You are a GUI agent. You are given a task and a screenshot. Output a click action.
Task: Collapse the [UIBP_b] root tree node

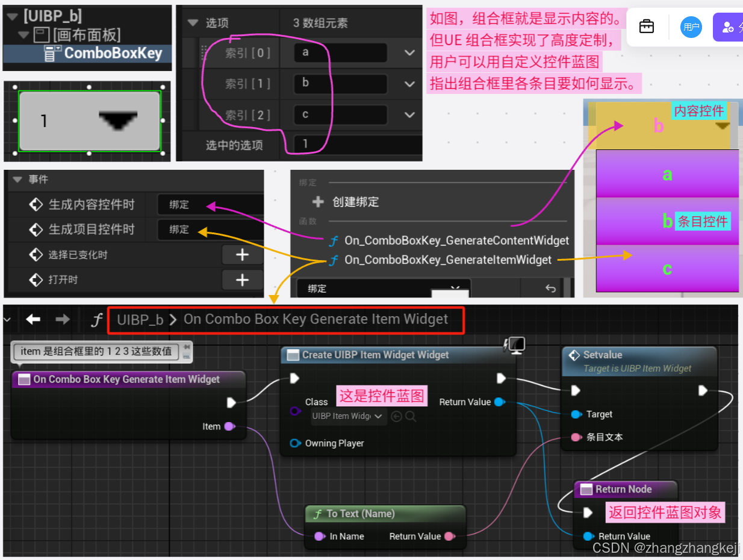(x=12, y=17)
